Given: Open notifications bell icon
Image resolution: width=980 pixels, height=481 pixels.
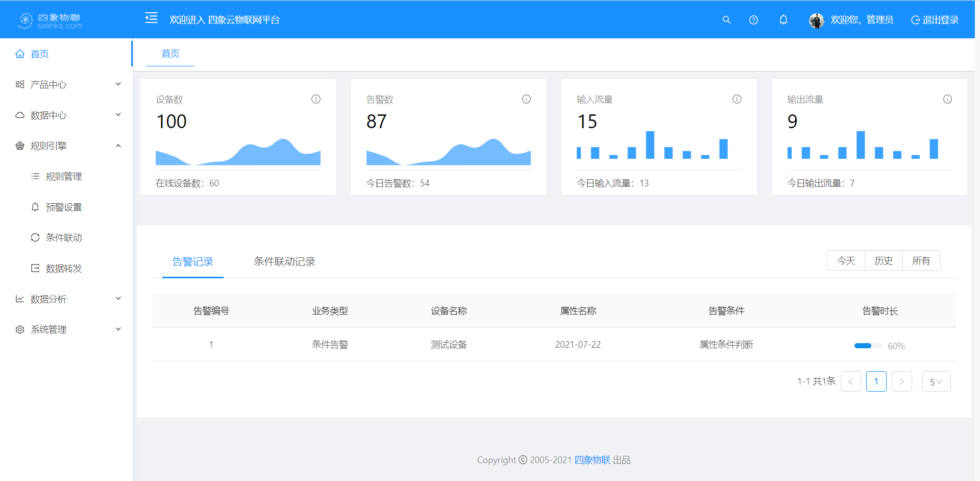Looking at the screenshot, I should (783, 20).
